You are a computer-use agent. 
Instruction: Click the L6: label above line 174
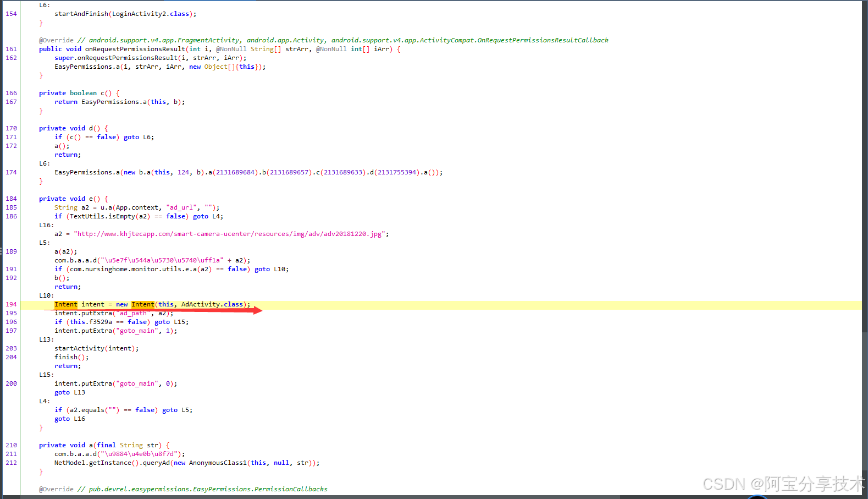pyautogui.click(x=45, y=163)
